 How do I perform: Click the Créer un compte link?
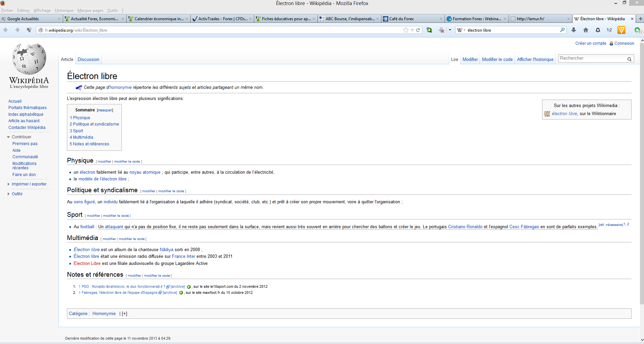(591, 43)
